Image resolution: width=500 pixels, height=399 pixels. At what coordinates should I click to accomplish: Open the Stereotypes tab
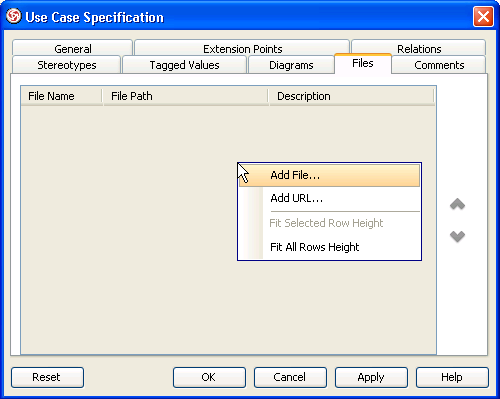66,65
